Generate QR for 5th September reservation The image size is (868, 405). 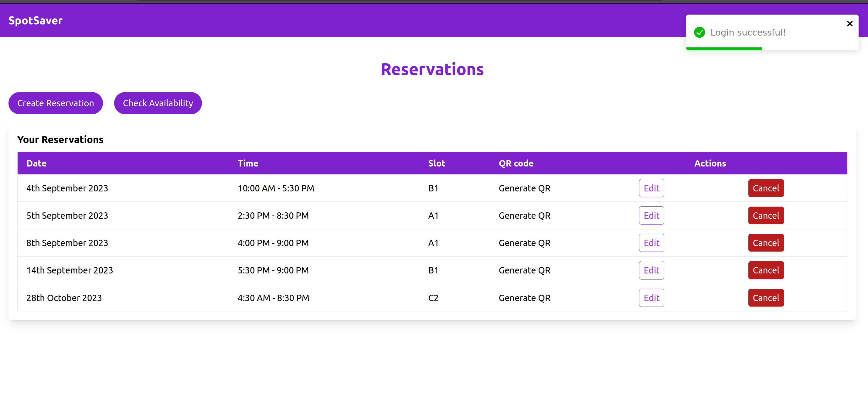(524, 215)
